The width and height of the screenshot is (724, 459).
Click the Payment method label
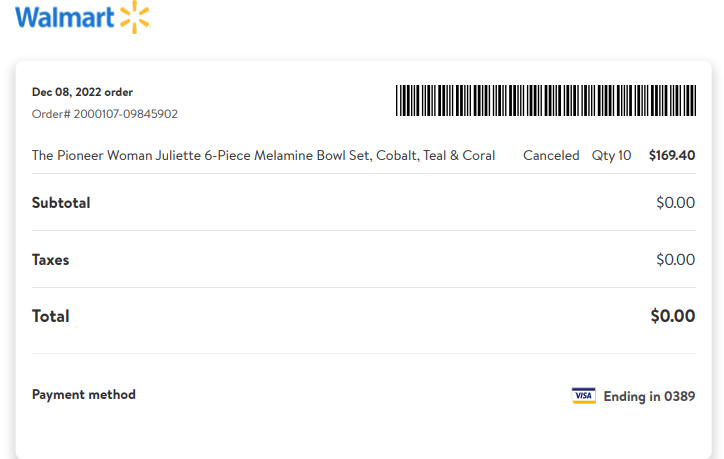pyautogui.click(x=84, y=395)
